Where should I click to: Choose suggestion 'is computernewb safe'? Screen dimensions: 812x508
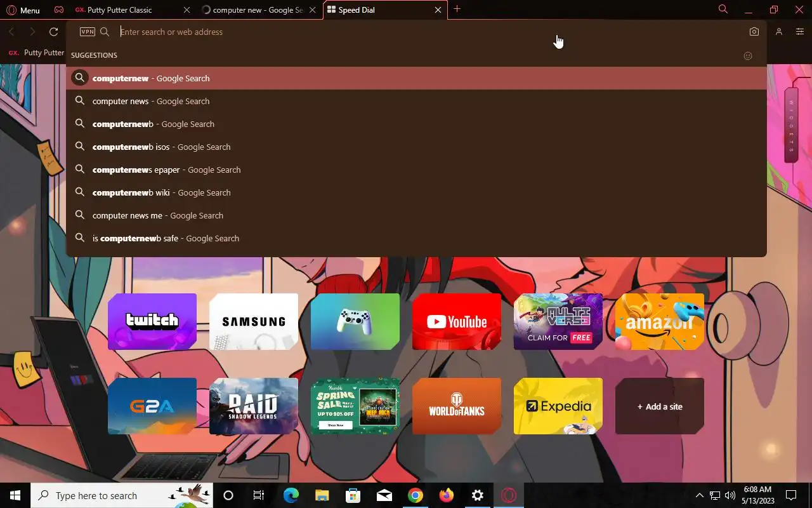point(416,238)
